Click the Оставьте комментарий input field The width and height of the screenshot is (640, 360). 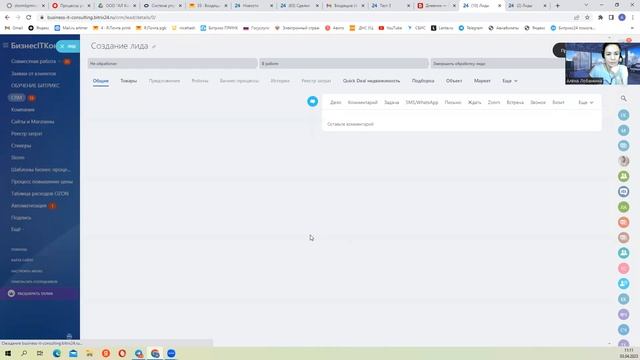[461, 124]
